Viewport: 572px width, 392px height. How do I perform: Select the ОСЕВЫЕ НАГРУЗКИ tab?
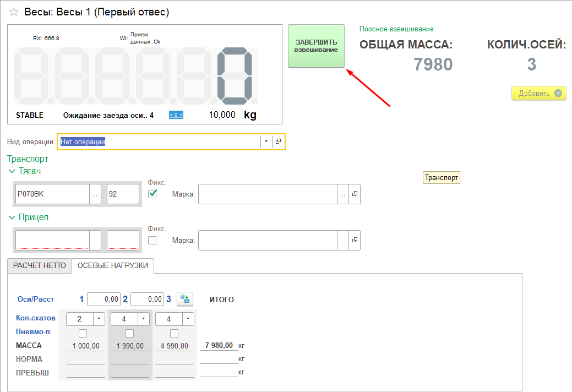(x=113, y=265)
